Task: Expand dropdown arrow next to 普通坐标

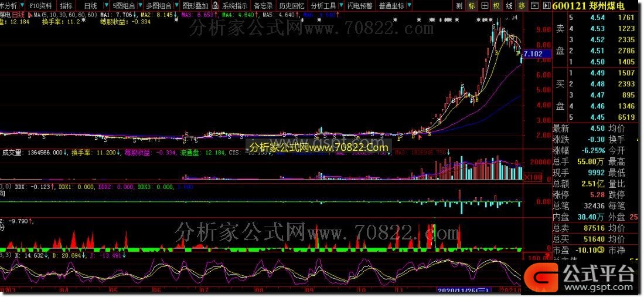Action: pyautogui.click(x=408, y=5)
